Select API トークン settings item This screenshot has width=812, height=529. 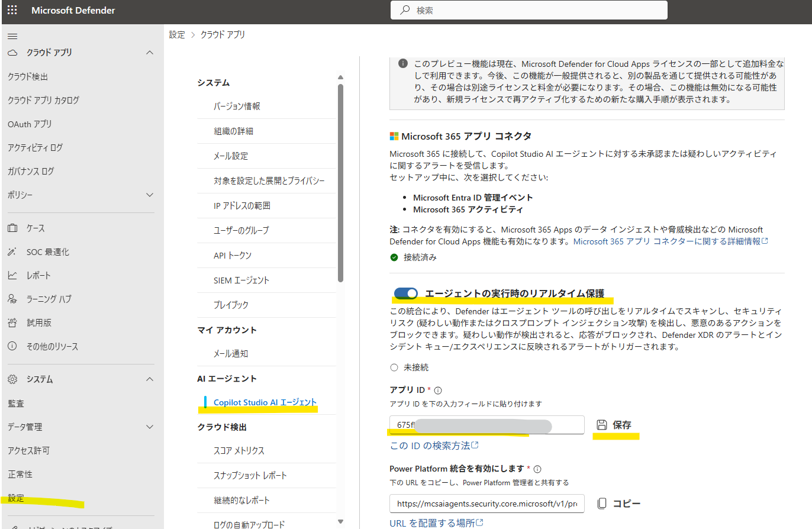233,256
